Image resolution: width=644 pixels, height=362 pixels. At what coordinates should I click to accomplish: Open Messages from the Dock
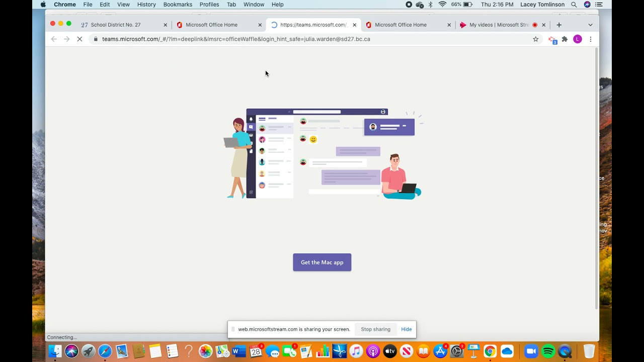point(273,351)
